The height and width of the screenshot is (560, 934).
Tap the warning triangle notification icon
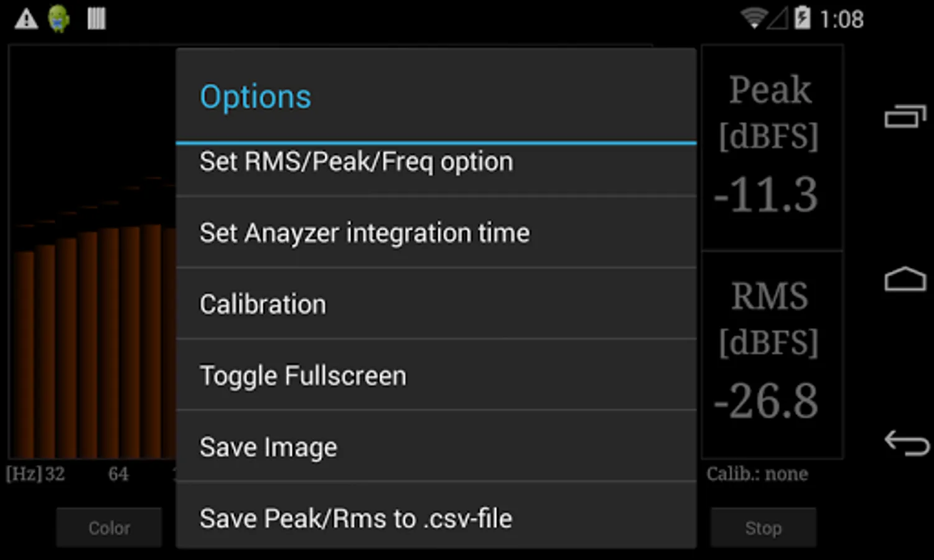26,19
